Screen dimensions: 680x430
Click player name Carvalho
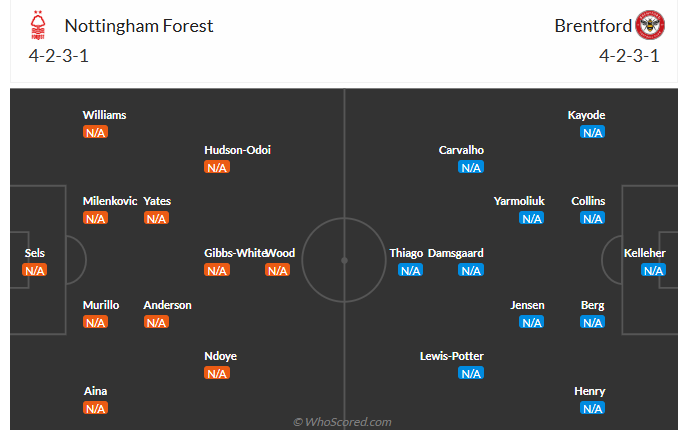click(x=461, y=150)
